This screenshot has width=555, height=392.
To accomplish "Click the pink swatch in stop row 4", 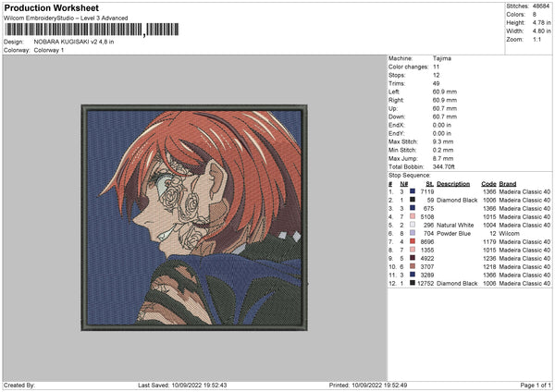I will click(413, 216).
